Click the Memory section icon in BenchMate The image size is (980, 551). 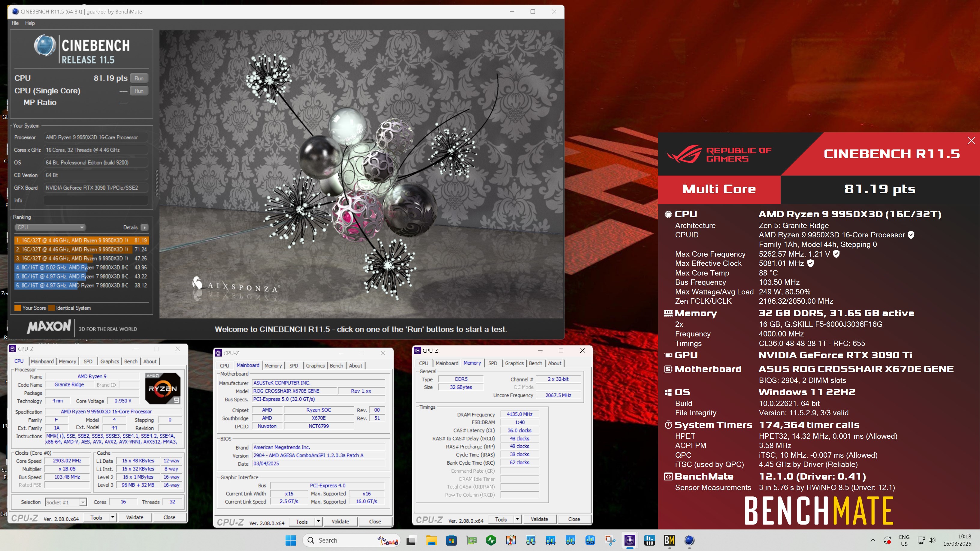click(668, 313)
